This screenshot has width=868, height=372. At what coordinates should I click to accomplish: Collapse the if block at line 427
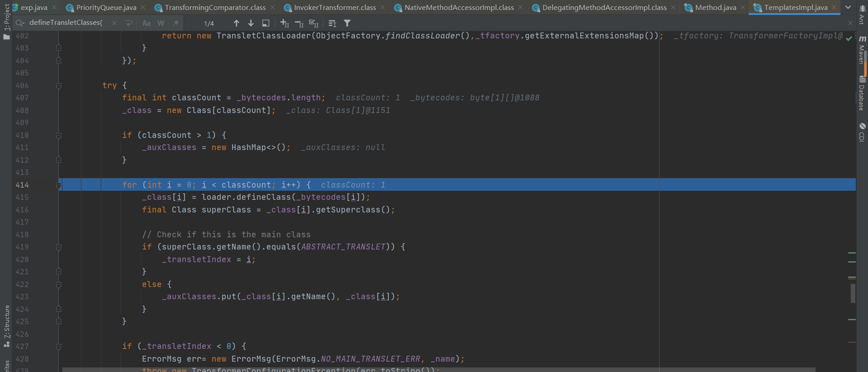[x=58, y=347]
